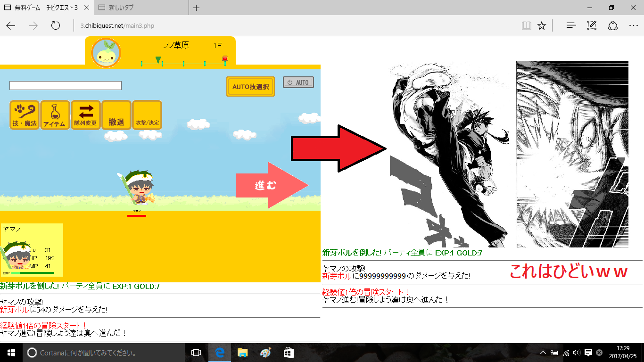Add the page to favorites with the star icon
This screenshot has width=644, height=362.
coord(542,25)
